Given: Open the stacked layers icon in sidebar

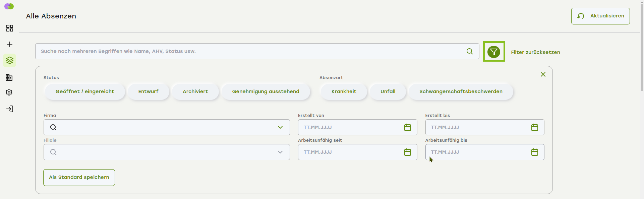Looking at the screenshot, I should [10, 60].
